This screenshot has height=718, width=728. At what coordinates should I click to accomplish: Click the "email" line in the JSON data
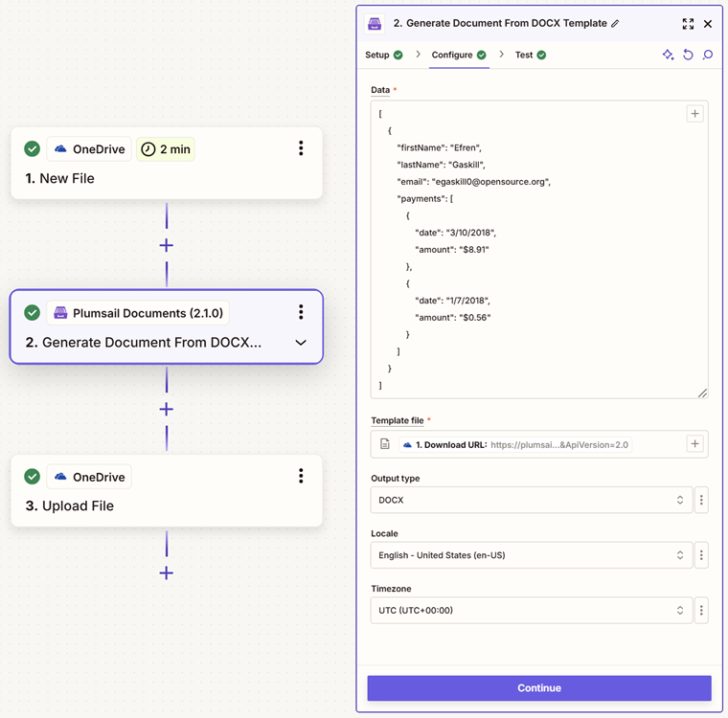pos(473,182)
